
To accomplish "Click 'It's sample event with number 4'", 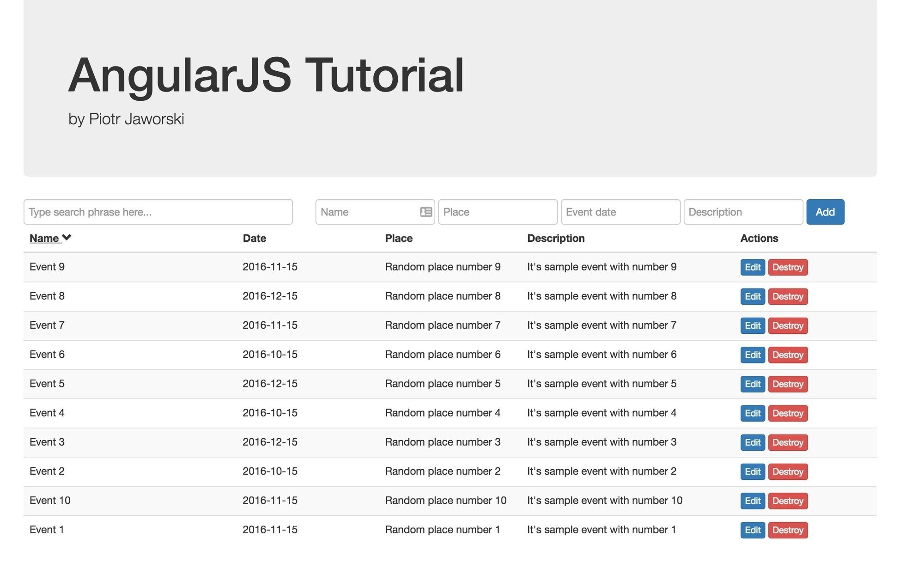I will click(602, 412).
